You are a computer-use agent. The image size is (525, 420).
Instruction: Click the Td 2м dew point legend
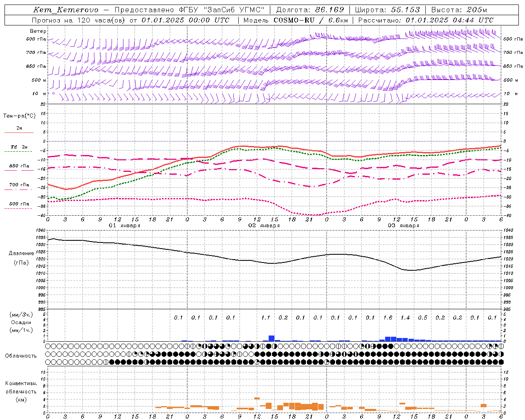[19, 149]
